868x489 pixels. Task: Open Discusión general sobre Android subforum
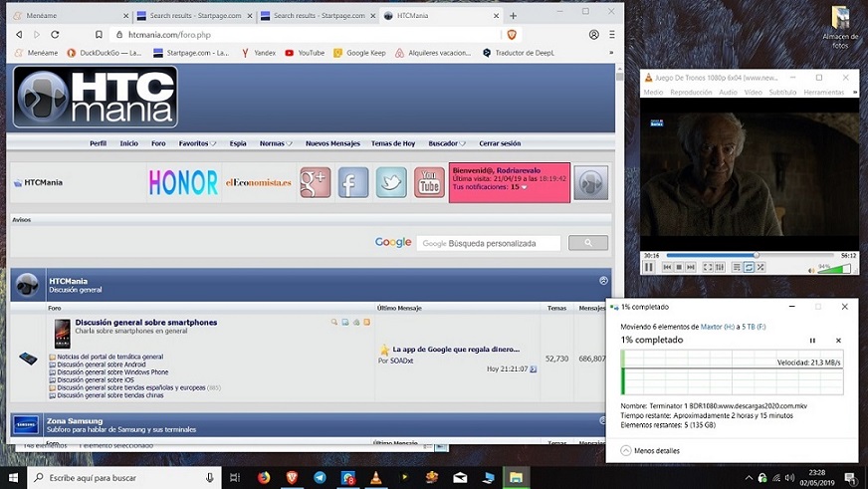click(102, 365)
